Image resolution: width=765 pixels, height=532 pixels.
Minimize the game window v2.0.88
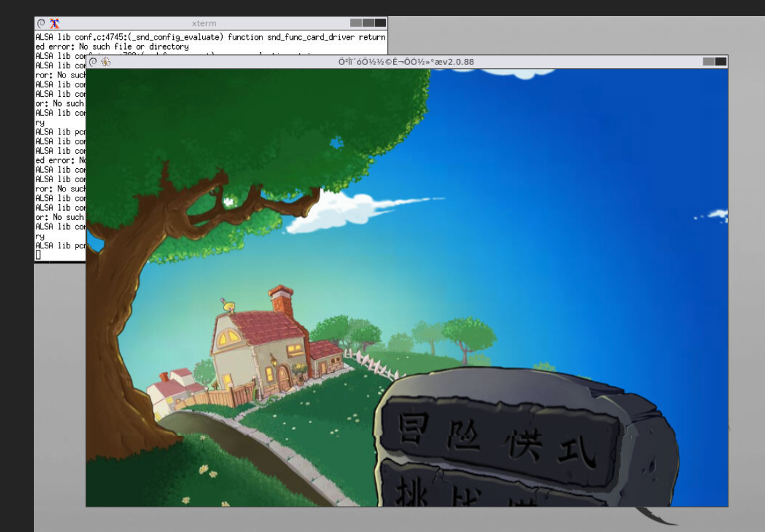point(709,62)
